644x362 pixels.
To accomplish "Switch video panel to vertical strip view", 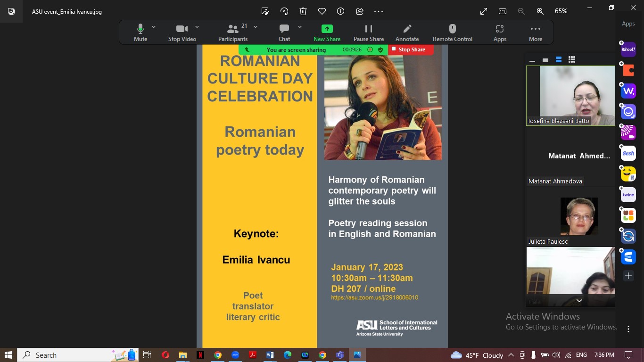I will 559,60.
